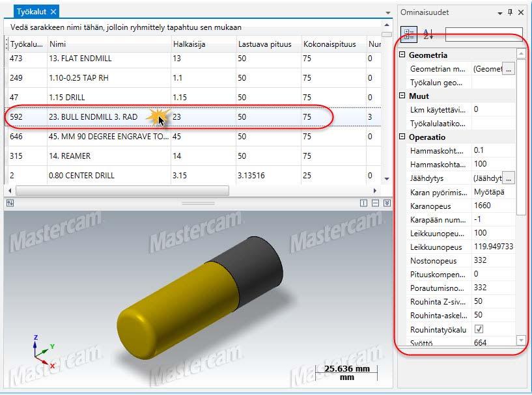
Task: Open the tab list dropdown arrow
Action: point(388,13)
